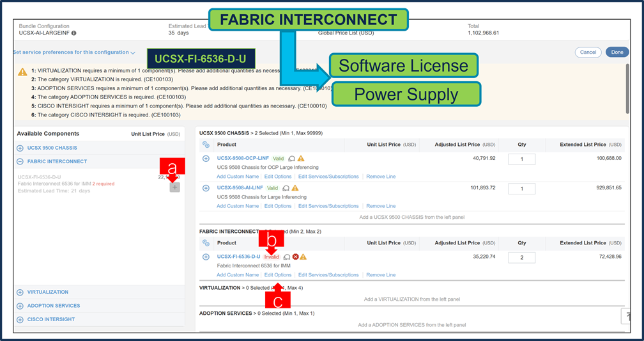Screen dimensions: 644x341
Task: Click the group-select icon in the UCSX 9500 CHASSIS table header
Action: pyautogui.click(x=206, y=145)
